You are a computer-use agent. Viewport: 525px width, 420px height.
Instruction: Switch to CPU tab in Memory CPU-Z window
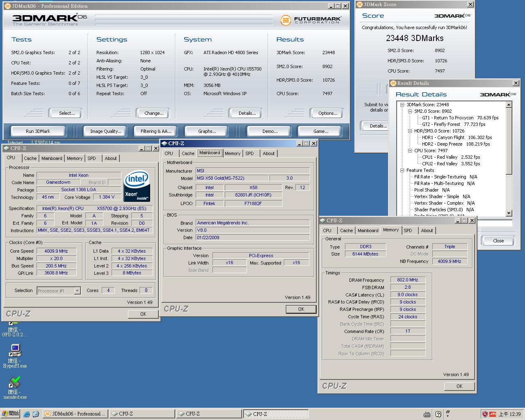pyautogui.click(x=327, y=231)
